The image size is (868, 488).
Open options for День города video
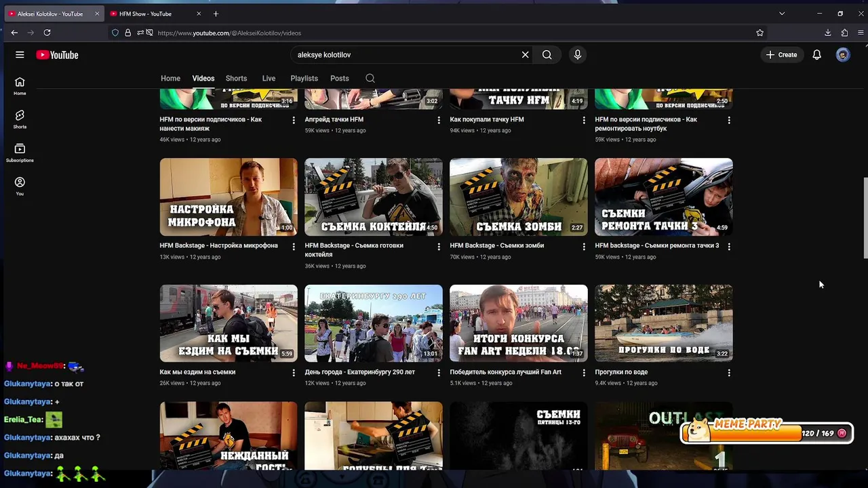(x=439, y=373)
